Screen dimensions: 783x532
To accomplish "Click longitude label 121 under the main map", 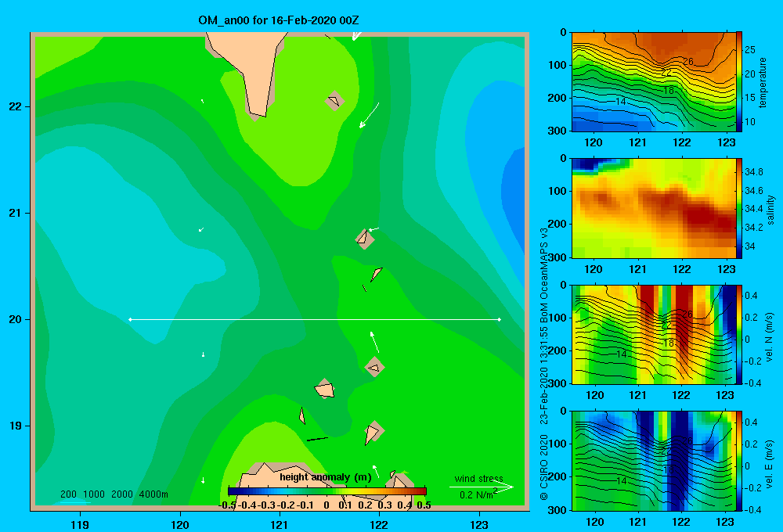I will tap(280, 524).
